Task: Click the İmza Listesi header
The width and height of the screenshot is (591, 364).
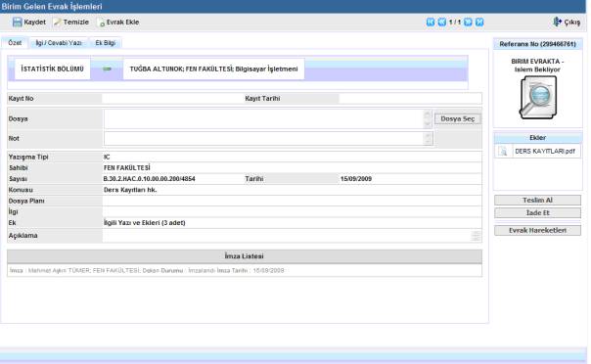Action: (x=245, y=256)
